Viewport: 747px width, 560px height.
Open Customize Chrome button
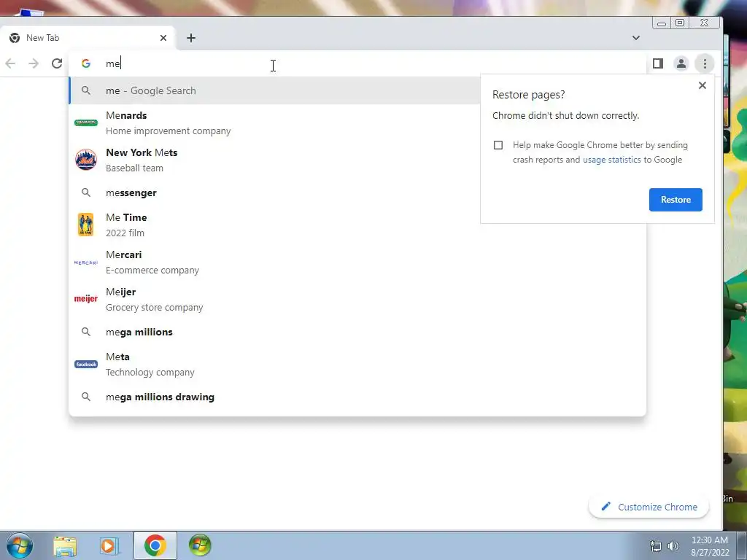tap(649, 507)
